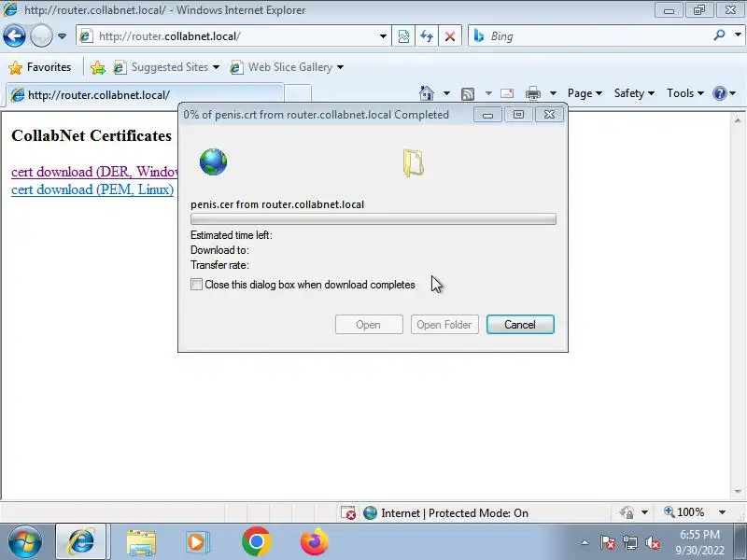747x560 pixels.
Task: Open the Windows Start menu
Action: [25, 542]
